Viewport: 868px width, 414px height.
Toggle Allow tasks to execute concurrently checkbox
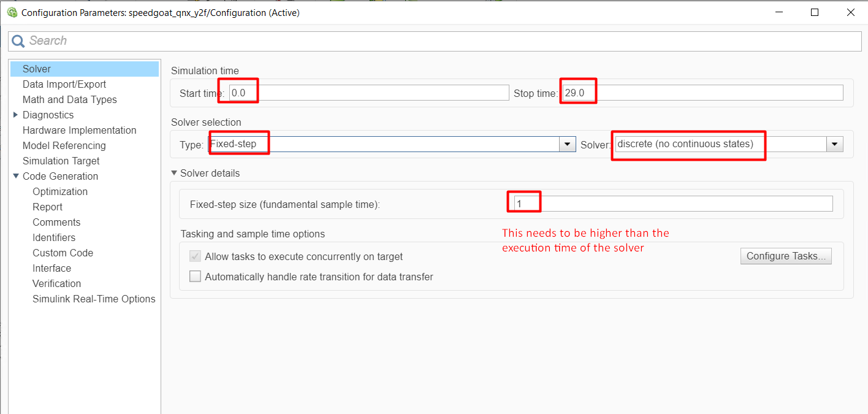(x=195, y=256)
